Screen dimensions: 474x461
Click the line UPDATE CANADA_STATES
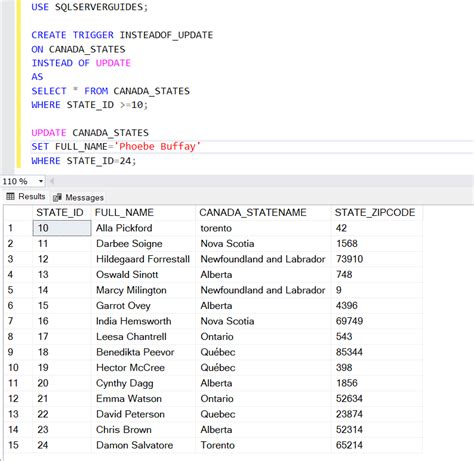pos(90,133)
